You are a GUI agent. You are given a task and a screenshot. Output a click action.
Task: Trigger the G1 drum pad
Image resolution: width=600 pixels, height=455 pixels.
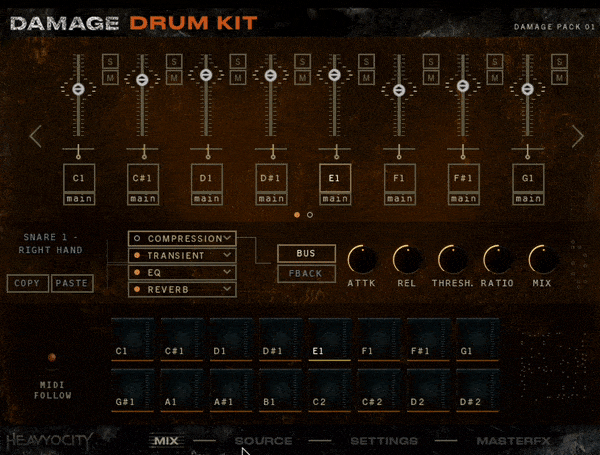(x=478, y=339)
